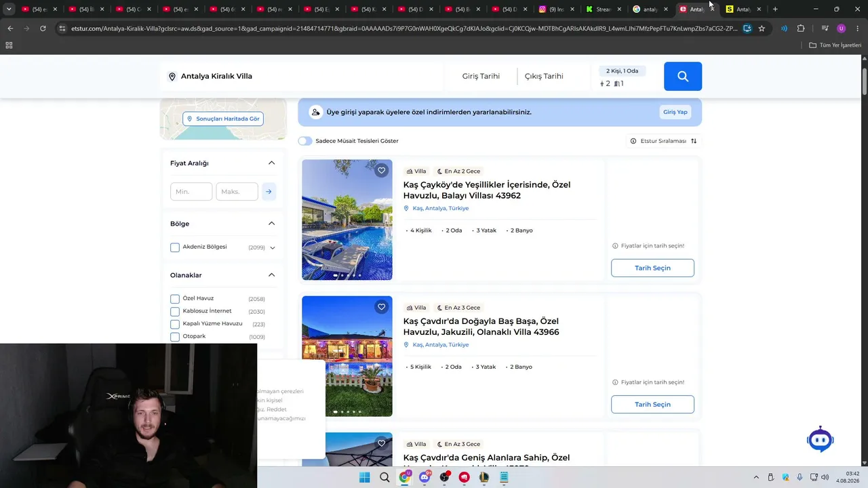Viewport: 868px width, 488px height.
Task: Open the browser extensions puzzle icon
Action: [x=801, y=28]
